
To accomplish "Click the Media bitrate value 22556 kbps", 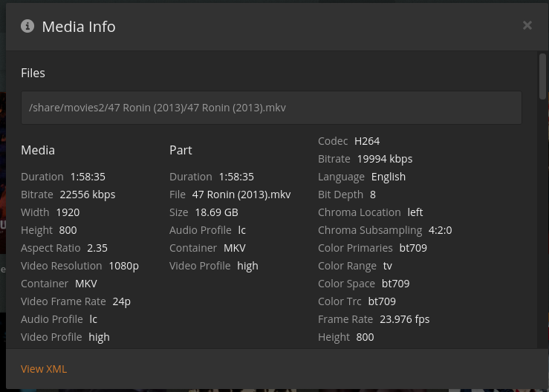I will point(88,195).
